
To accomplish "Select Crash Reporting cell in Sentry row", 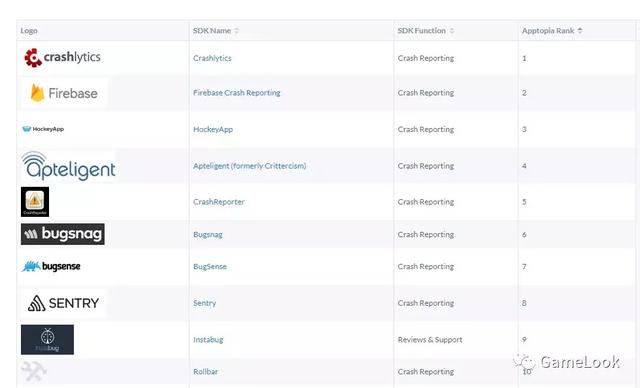I will point(426,303).
